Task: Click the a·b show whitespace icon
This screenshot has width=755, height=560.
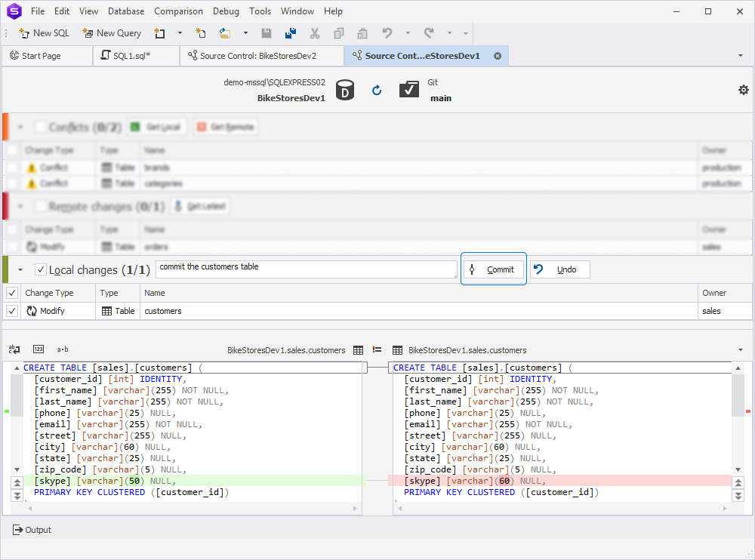Action: pyautogui.click(x=63, y=349)
